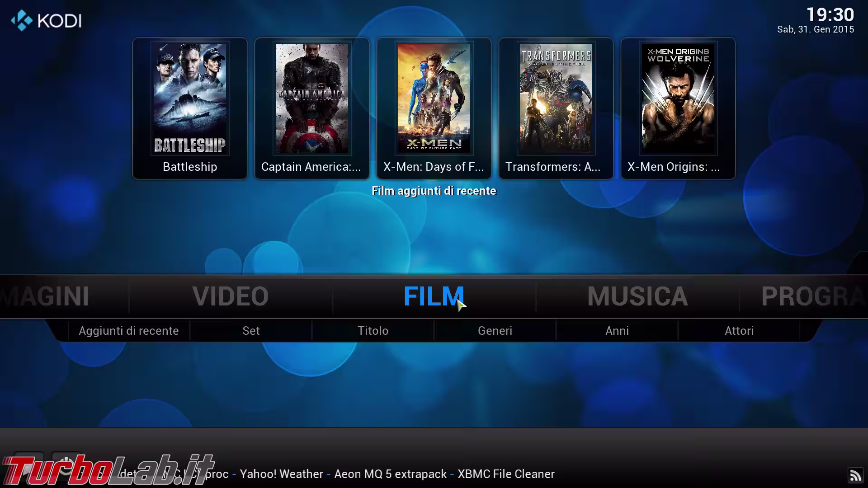Click the RSS feed icon

click(855, 475)
